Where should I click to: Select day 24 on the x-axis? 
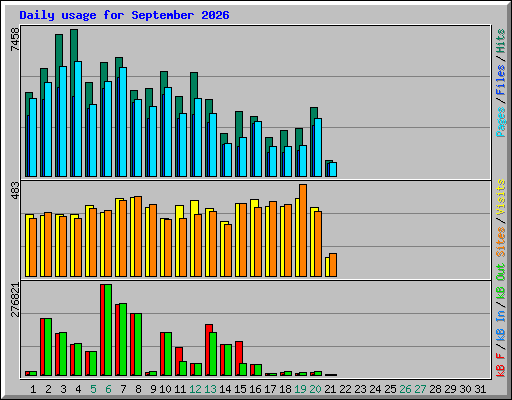click(375, 389)
